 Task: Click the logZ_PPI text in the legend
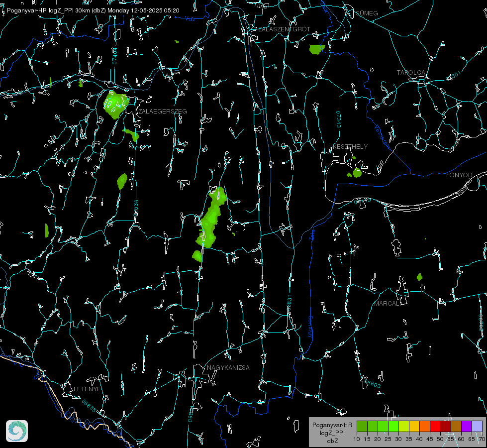[x=332, y=433]
